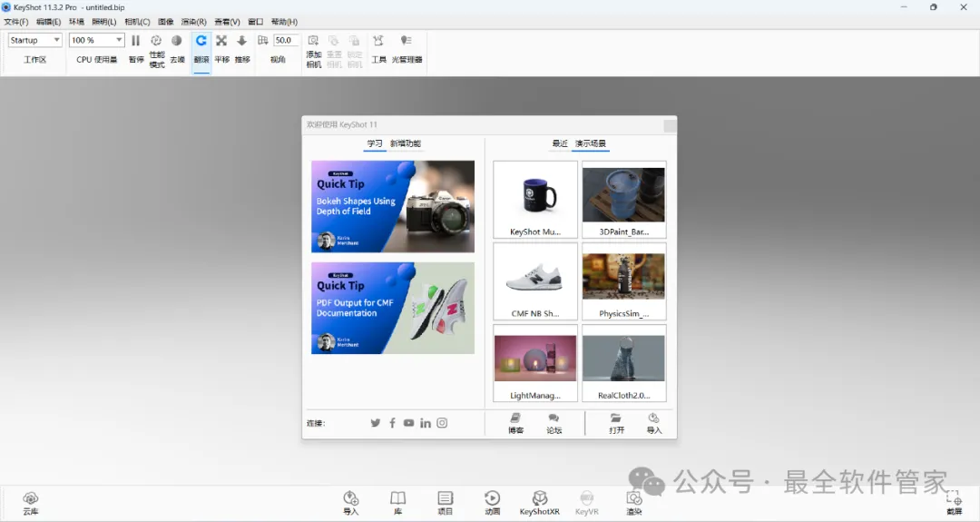
Task: Open the 动画 animation panel
Action: click(493, 503)
